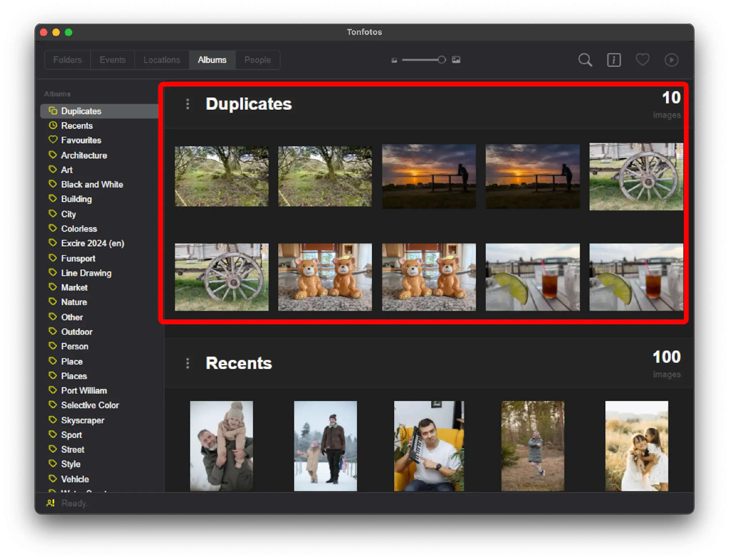
Task: Click the City tag icon
Action: click(53, 214)
